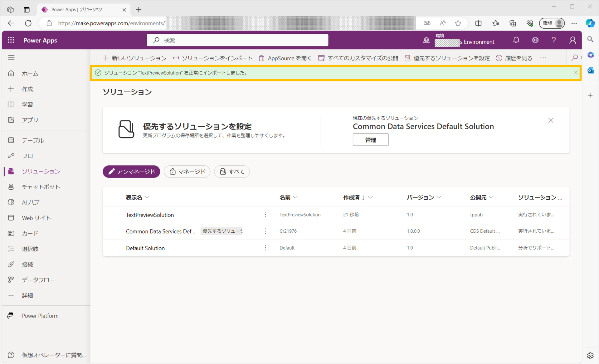Add a site with Edge sidebar plus icon
This screenshot has height=364, width=599.
(x=590, y=95)
